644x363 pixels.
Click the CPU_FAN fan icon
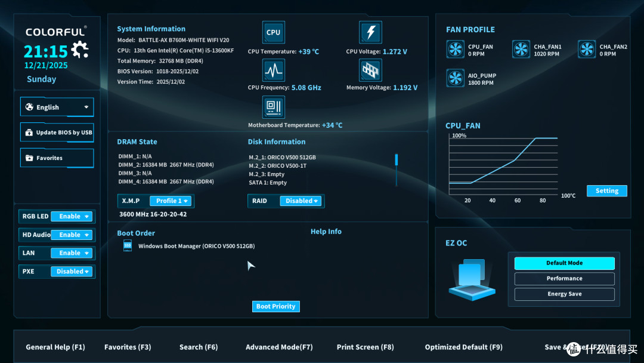pyautogui.click(x=455, y=50)
